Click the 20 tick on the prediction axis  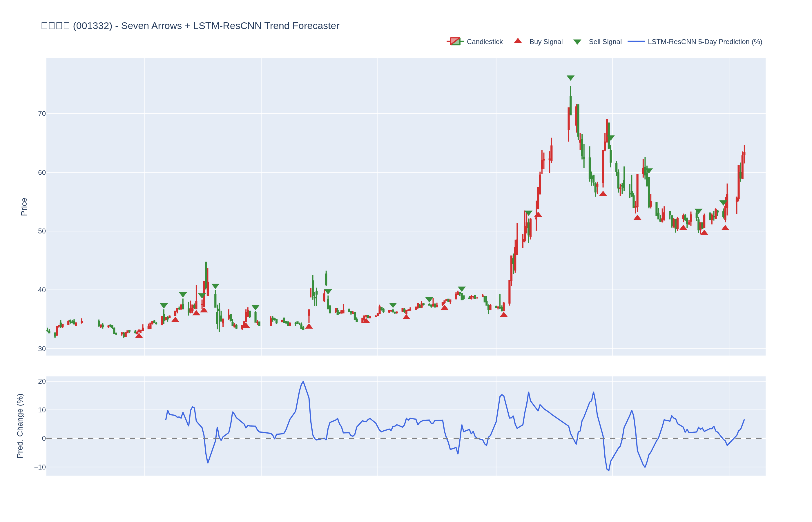pos(42,381)
